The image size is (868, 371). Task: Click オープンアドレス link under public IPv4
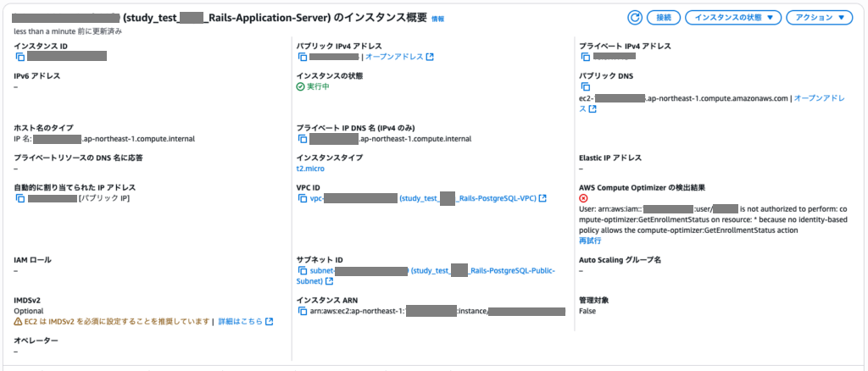click(x=394, y=57)
